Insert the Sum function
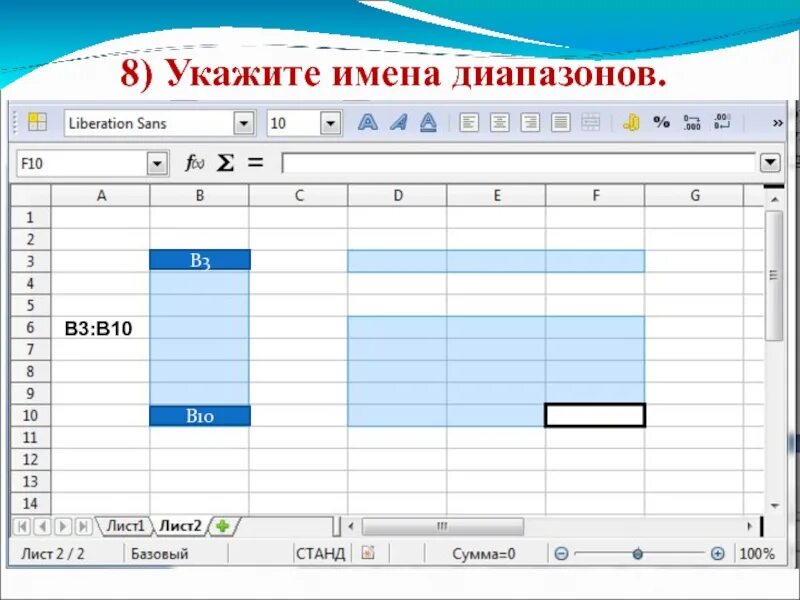Screen dimensions: 800x600 [228, 162]
